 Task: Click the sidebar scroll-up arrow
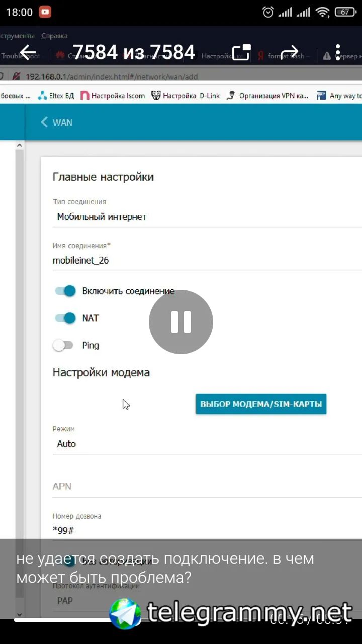click(x=20, y=145)
